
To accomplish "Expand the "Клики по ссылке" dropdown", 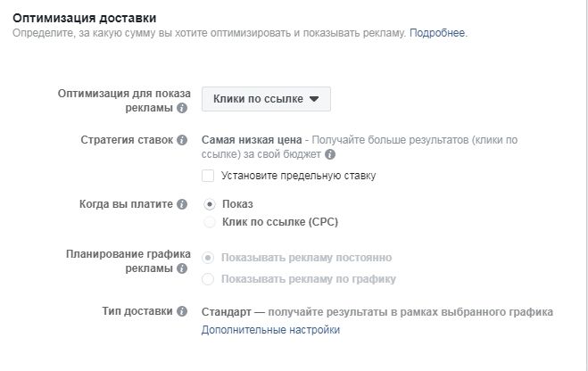I will pyautogui.click(x=266, y=99).
